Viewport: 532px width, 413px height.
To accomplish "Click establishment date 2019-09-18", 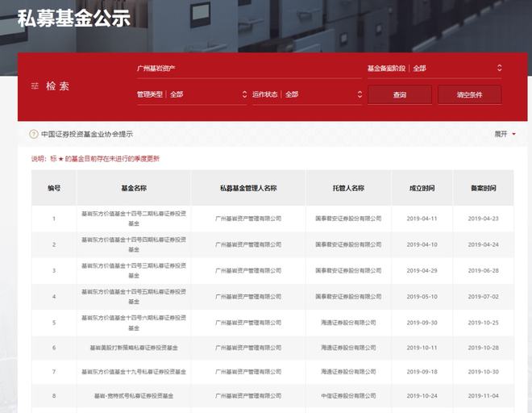I will (x=422, y=372).
